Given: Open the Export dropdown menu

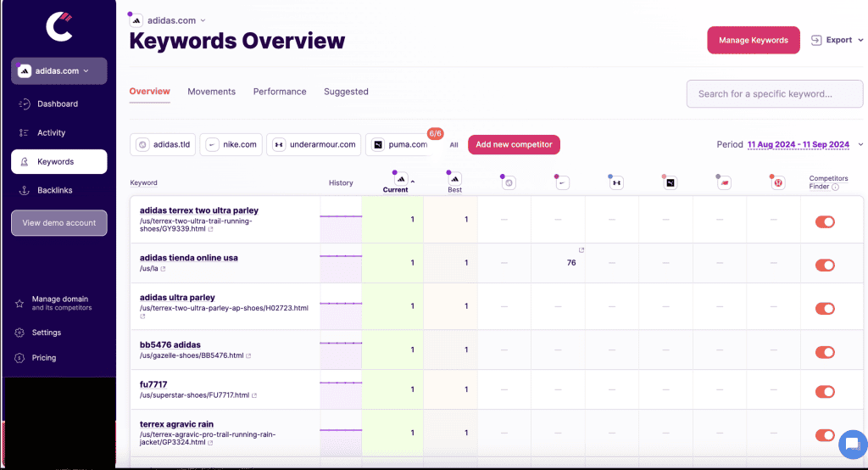Looking at the screenshot, I should coord(837,40).
